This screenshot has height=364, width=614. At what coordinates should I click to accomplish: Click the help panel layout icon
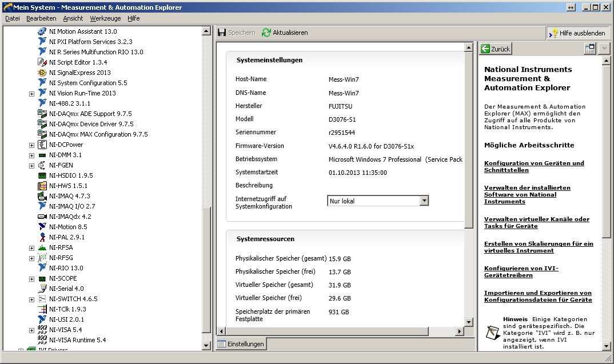point(590,49)
